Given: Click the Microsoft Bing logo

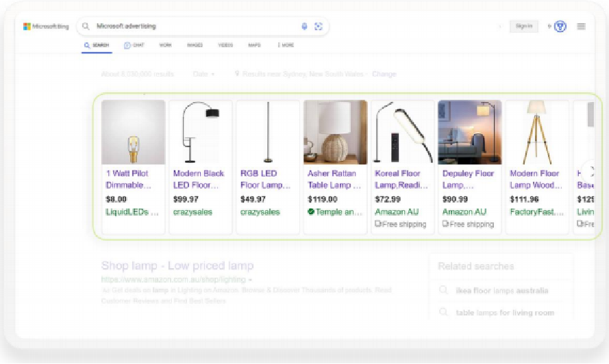Looking at the screenshot, I should (46, 27).
